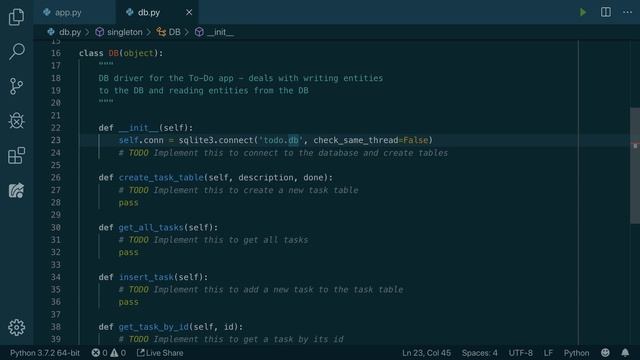Image resolution: width=640 pixels, height=360 pixels.
Task: Click line number 23 in the gutter
Action: click(x=56, y=140)
